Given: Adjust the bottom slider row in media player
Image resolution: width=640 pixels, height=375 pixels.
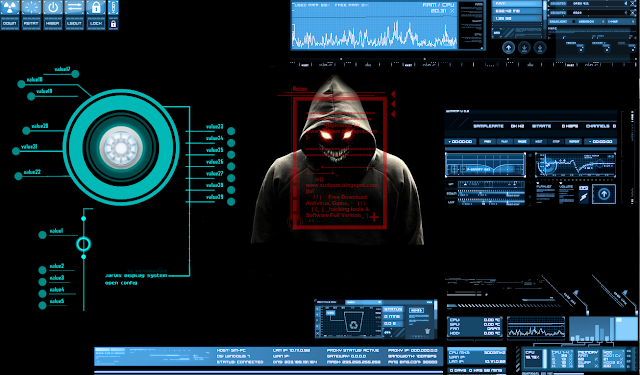Looking at the screenshot, I should pos(491,202).
